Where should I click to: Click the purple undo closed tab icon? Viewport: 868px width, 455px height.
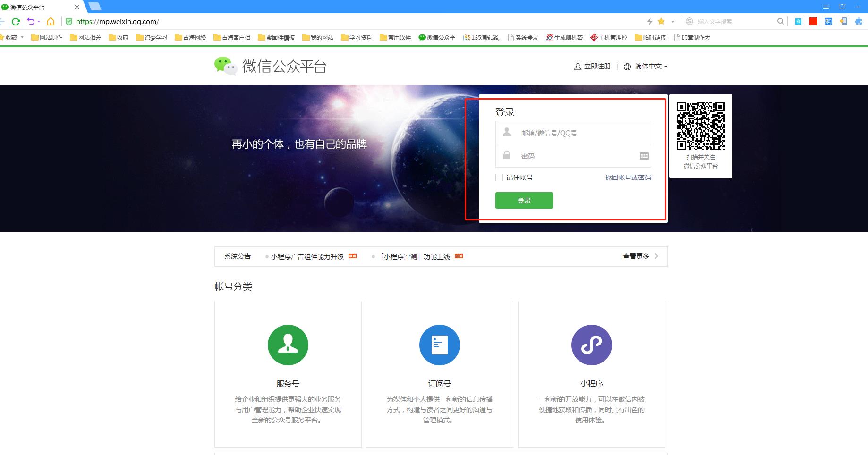[x=31, y=21]
